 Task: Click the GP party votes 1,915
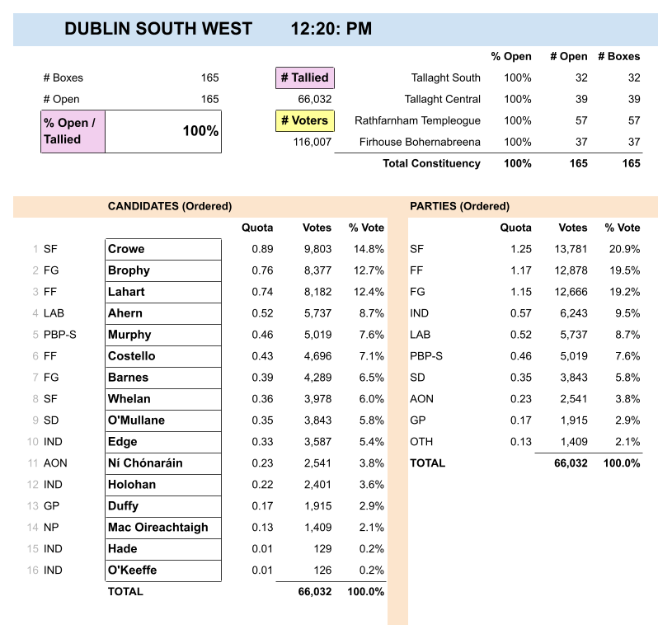click(x=574, y=420)
